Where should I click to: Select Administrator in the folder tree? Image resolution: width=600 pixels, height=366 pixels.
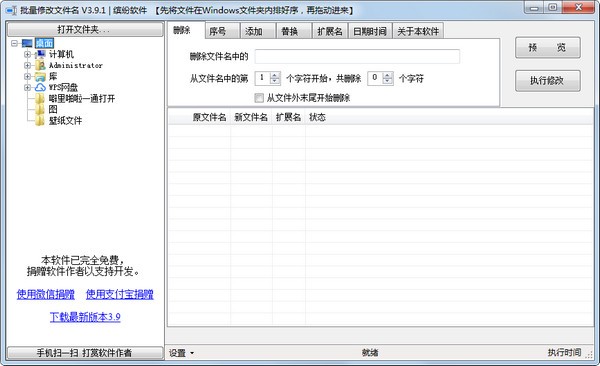(x=76, y=65)
